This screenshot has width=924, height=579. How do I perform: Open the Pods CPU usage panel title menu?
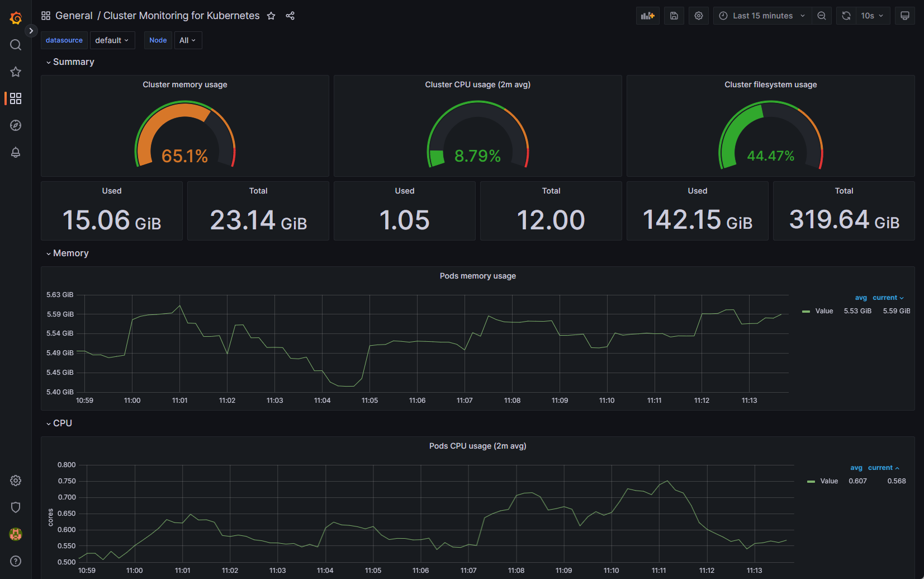point(477,446)
